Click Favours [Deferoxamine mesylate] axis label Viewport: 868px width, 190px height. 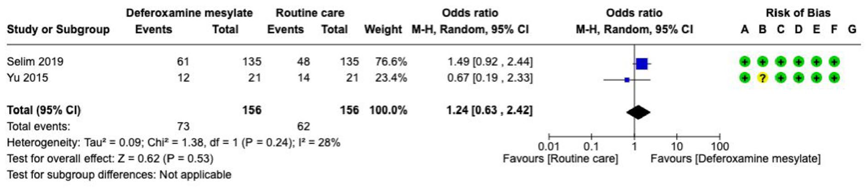coord(735,159)
